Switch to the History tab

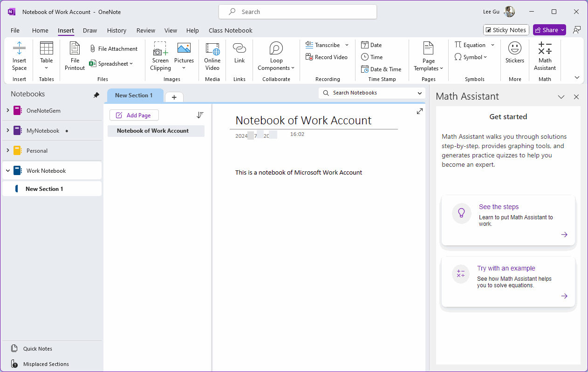point(116,30)
